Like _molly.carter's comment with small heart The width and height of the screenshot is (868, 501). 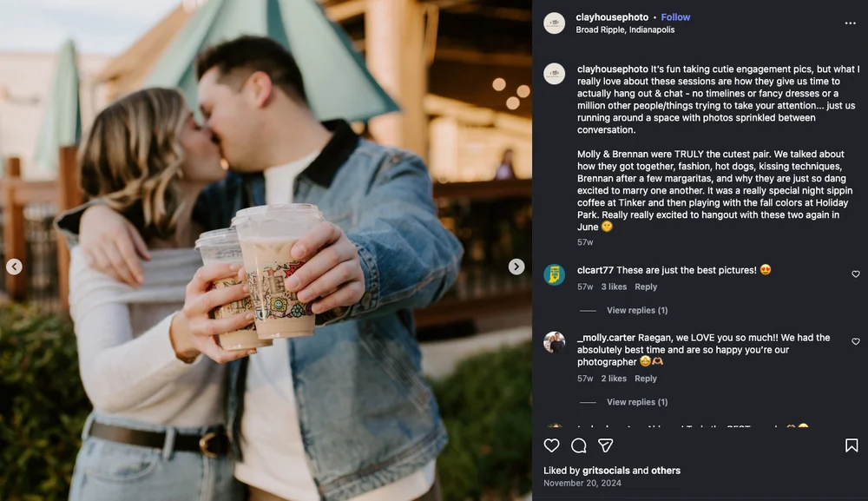(856, 341)
